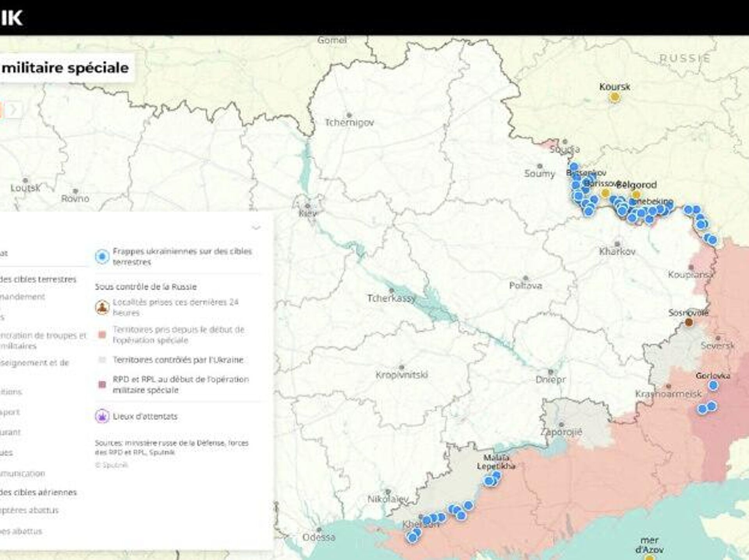Click the localities taken in 24 hours icon
Viewport: 749px width, 560px height.
click(102, 308)
